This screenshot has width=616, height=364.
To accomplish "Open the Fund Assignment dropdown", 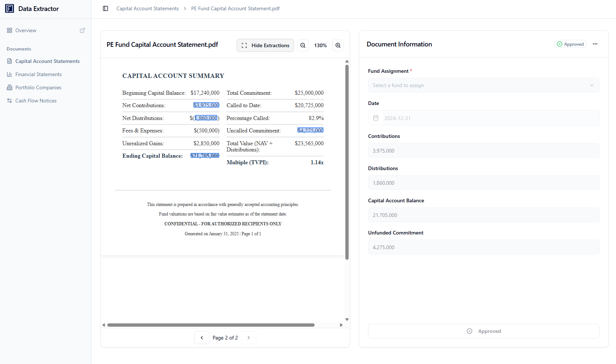I will pos(483,85).
